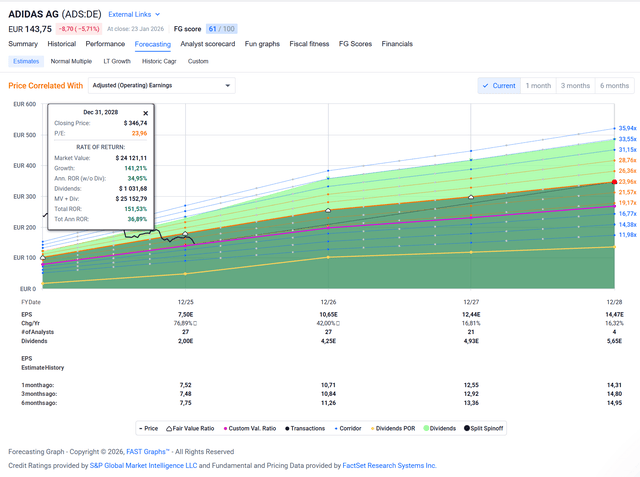Open Adjusted (Operating) Earnings dropdown

point(162,85)
